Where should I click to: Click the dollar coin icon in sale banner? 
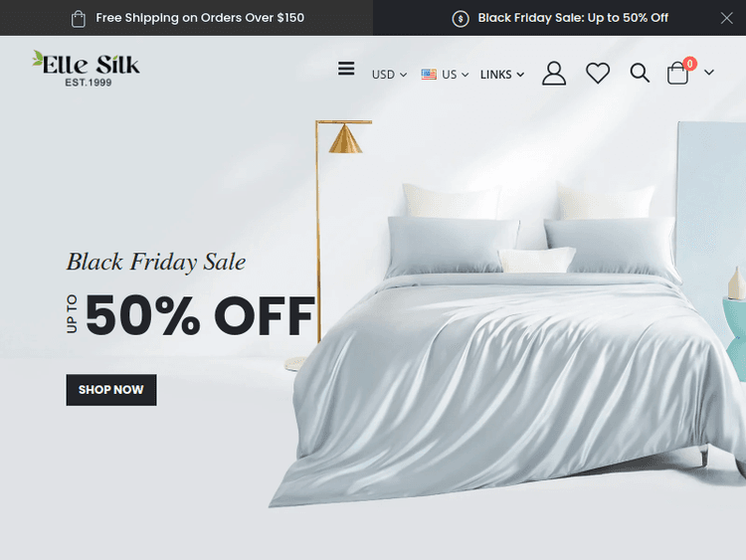coord(461,19)
